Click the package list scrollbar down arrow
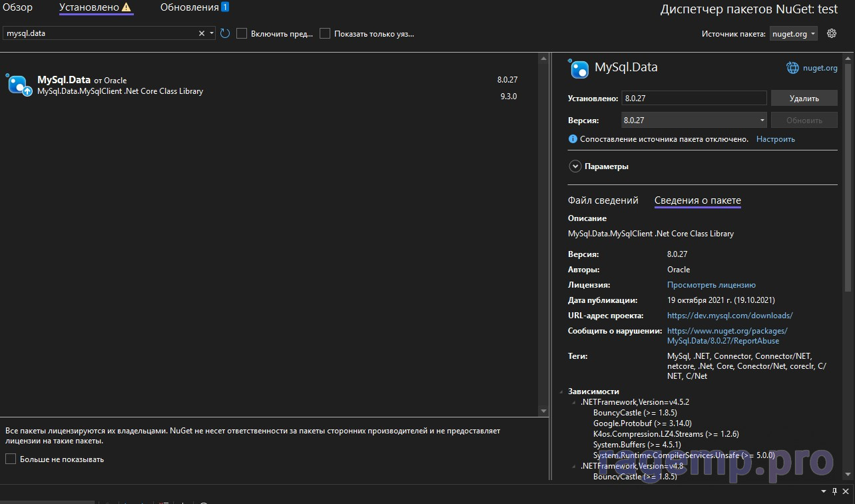The width and height of the screenshot is (855, 504). pos(543,411)
